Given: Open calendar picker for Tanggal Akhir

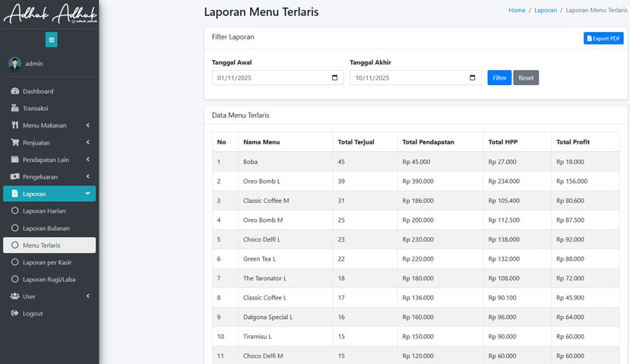Looking at the screenshot, I should [x=472, y=78].
